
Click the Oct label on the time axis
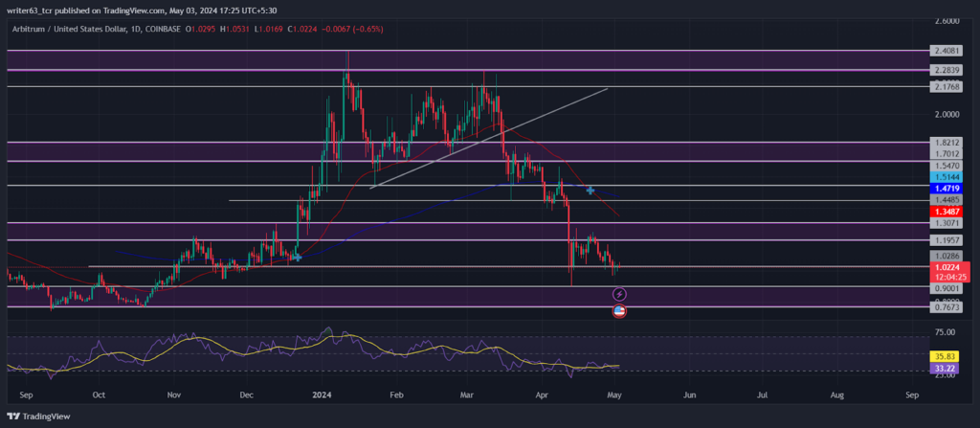coord(99,395)
